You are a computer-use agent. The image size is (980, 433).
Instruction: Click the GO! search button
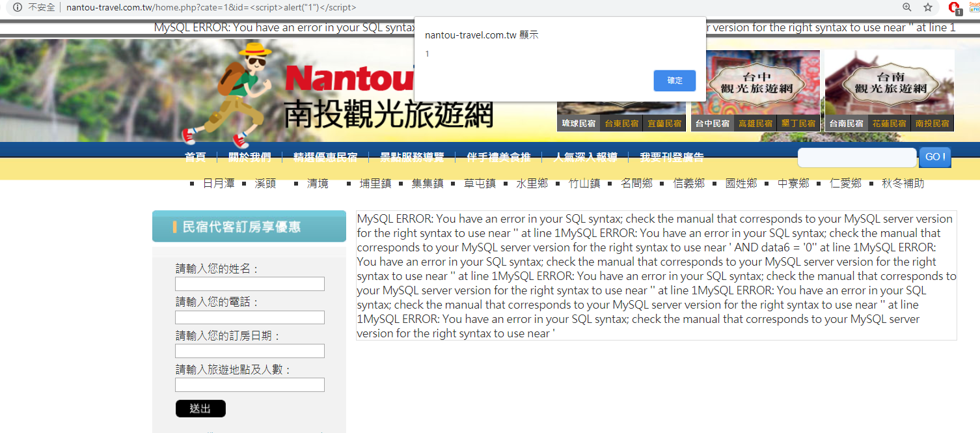[x=935, y=157]
